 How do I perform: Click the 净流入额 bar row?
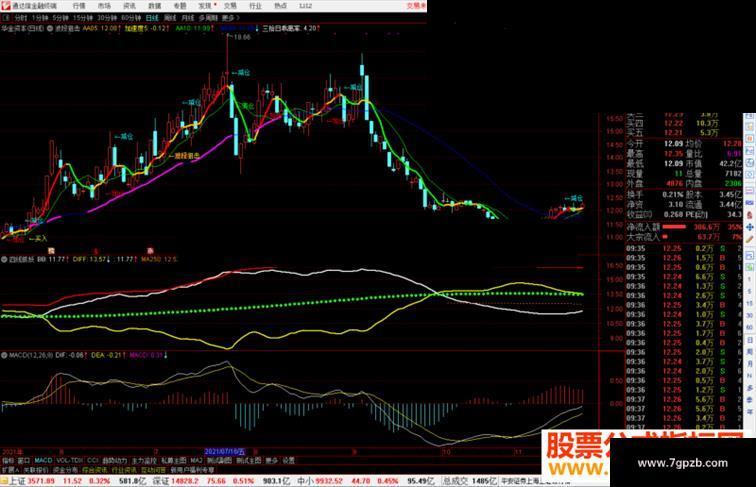[684, 227]
